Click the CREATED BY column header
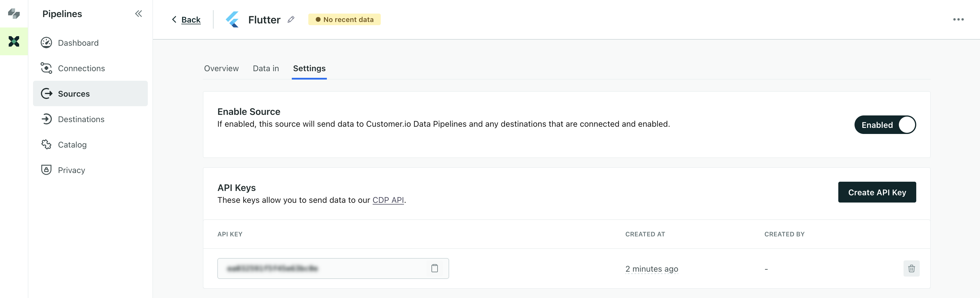Viewport: 980px width, 298px height. pos(784,234)
